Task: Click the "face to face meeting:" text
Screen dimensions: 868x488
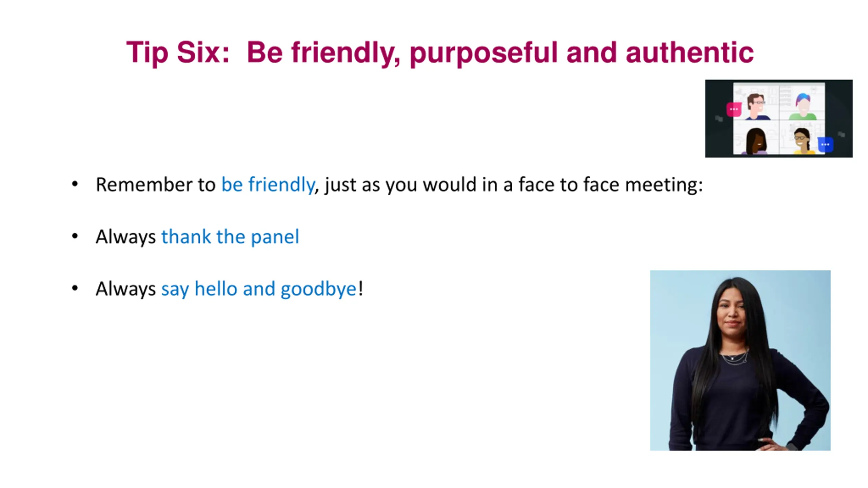Action: pyautogui.click(x=611, y=185)
